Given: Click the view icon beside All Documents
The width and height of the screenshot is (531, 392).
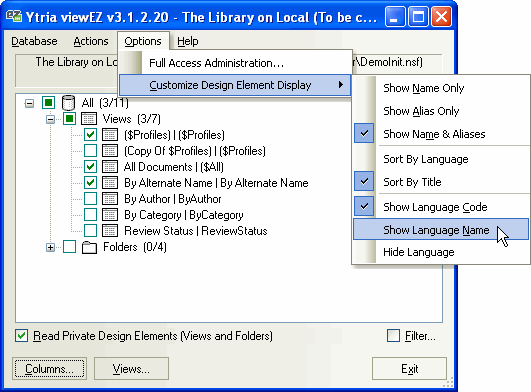Looking at the screenshot, I should (110, 167).
